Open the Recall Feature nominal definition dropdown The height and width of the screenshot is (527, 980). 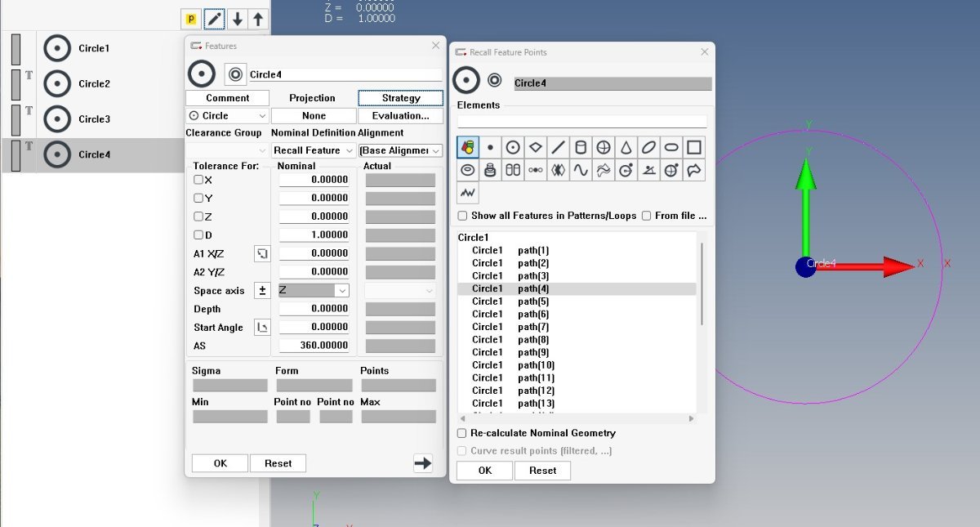pos(314,150)
